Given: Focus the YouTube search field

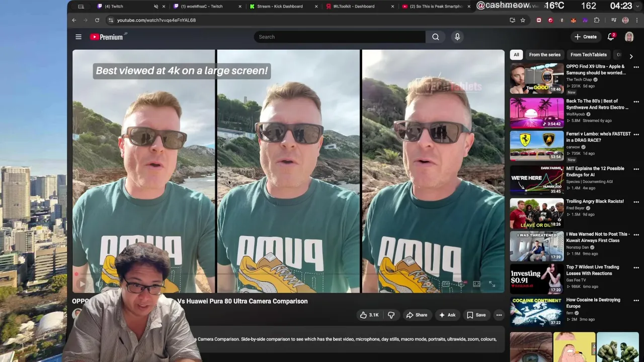Looking at the screenshot, I should 340,37.
